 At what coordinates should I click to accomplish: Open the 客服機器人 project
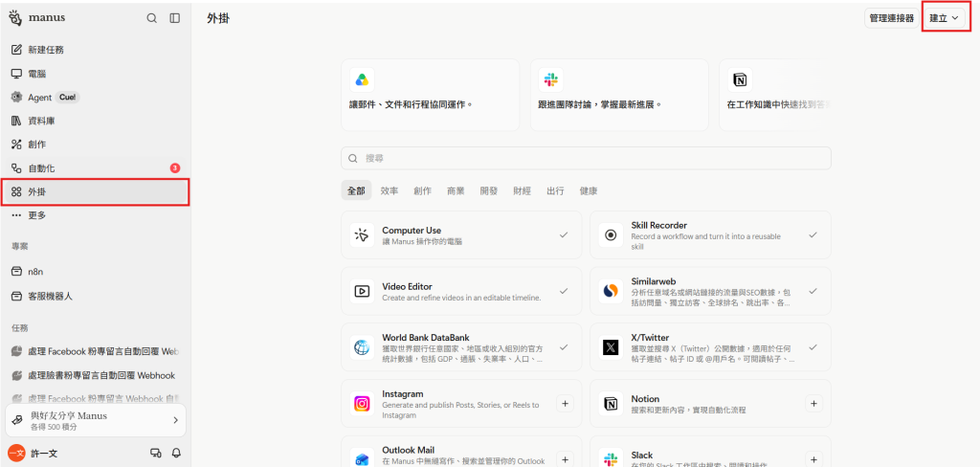tap(95, 296)
